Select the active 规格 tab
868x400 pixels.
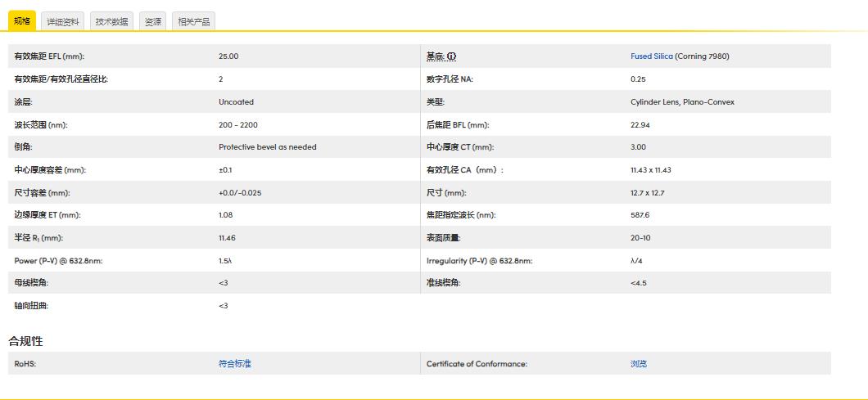pos(22,21)
